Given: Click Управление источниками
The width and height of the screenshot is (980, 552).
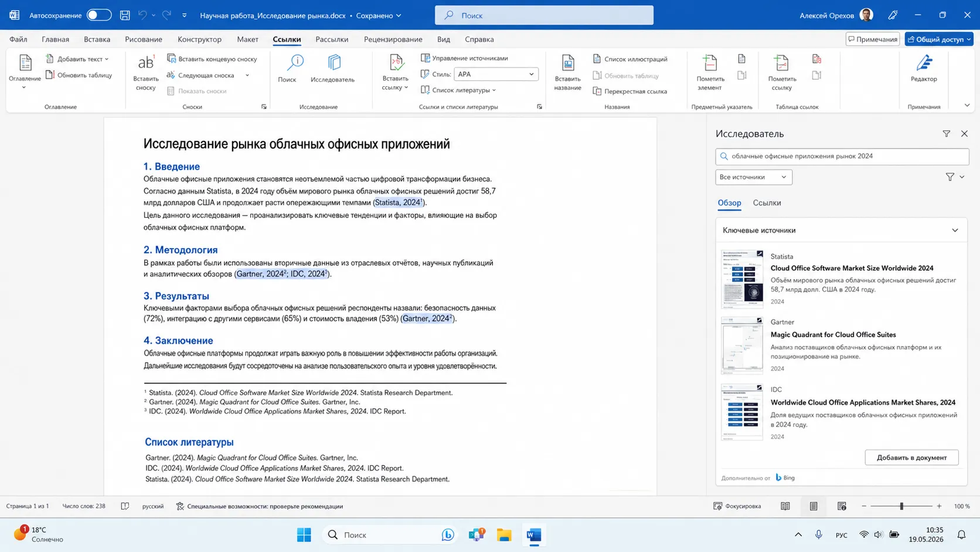Looking at the screenshot, I should click(464, 58).
